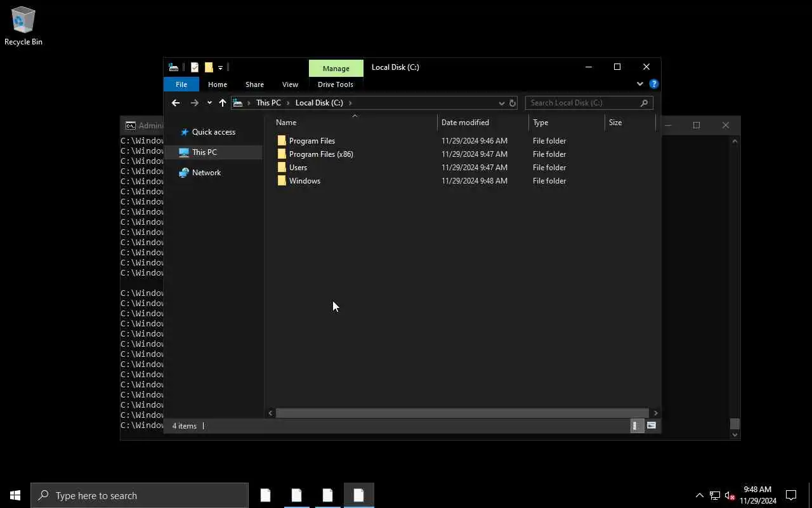Switch to Details view in status bar
The width and height of the screenshot is (812, 508).
tap(636, 425)
